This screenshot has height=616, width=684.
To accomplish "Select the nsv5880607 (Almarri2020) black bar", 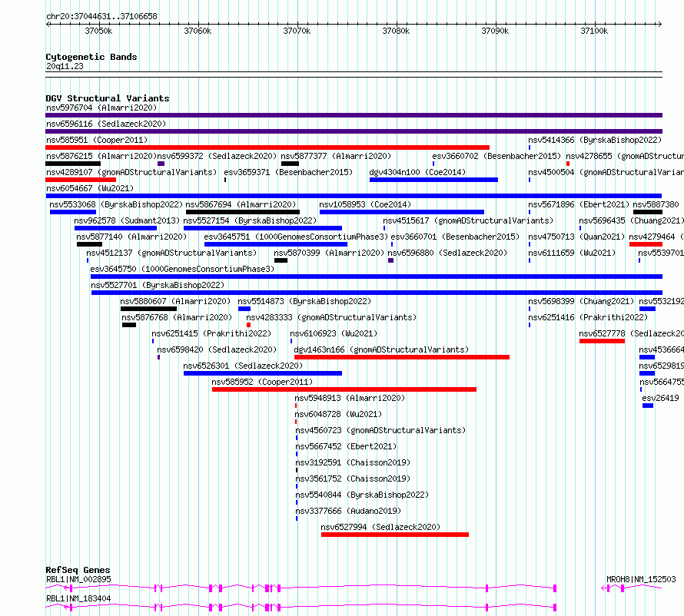I will [x=148, y=309].
